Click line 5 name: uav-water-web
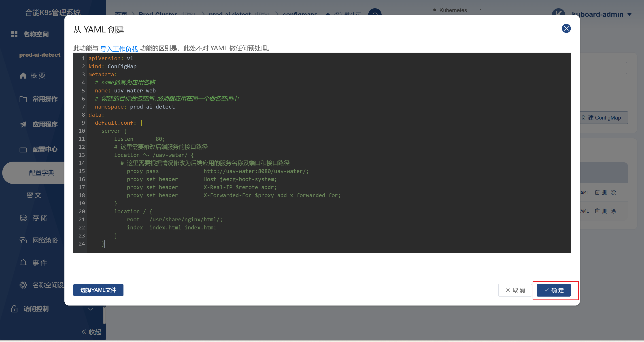The width and height of the screenshot is (644, 342). pyautogui.click(x=125, y=91)
